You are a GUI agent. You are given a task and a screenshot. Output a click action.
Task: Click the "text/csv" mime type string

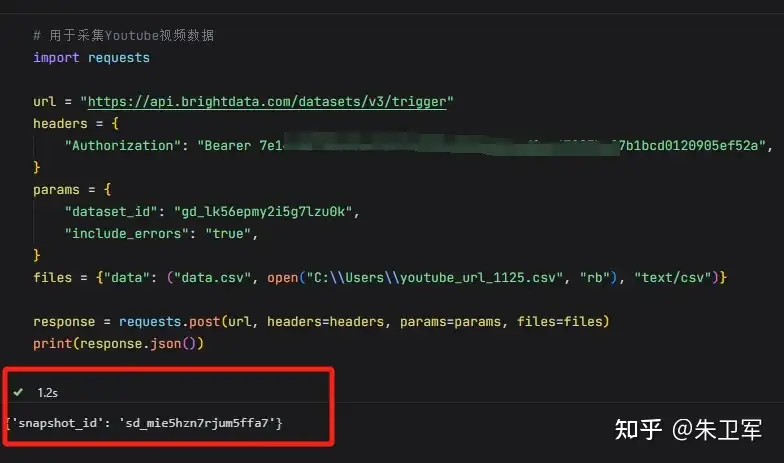[x=673, y=278]
